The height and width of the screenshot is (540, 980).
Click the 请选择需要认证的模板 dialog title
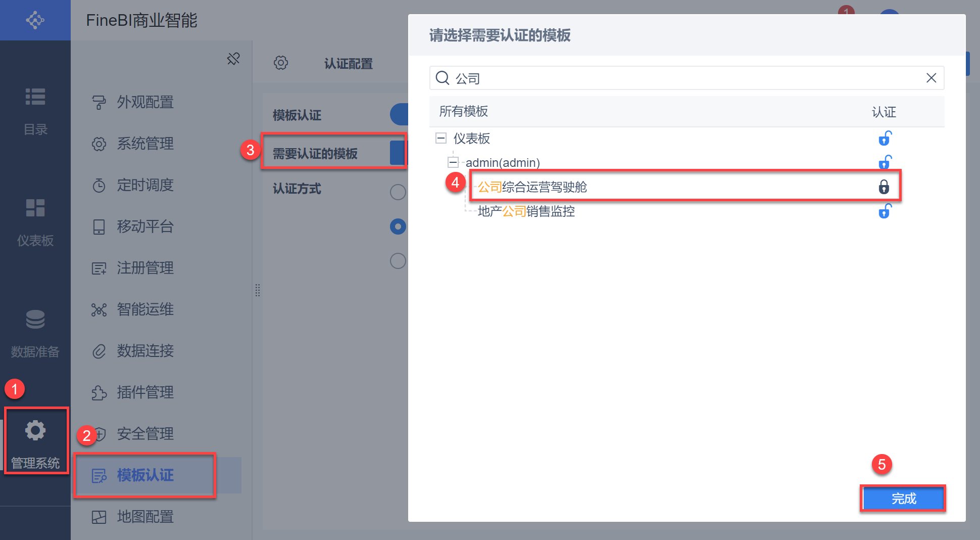[x=500, y=35]
